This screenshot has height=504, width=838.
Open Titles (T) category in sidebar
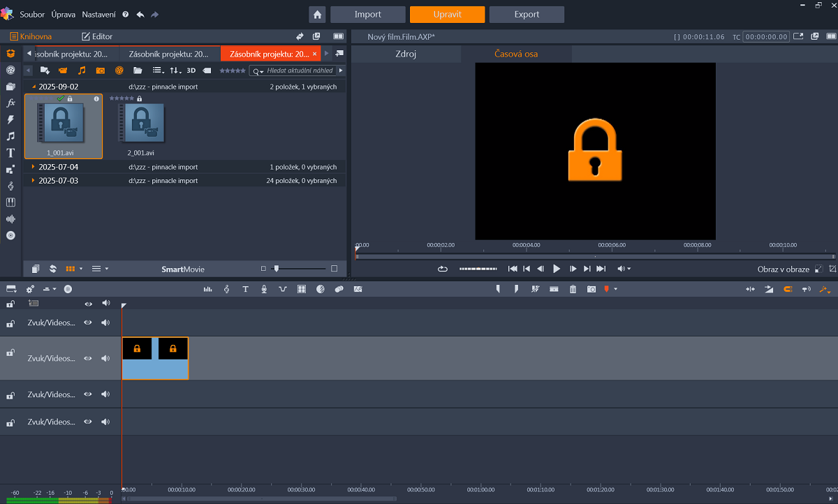[10, 153]
